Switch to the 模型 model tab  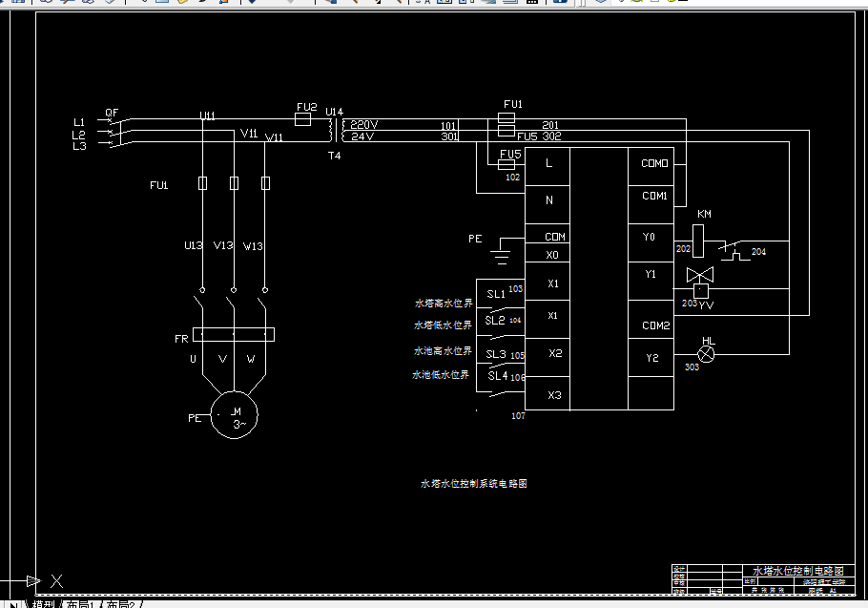(43, 603)
